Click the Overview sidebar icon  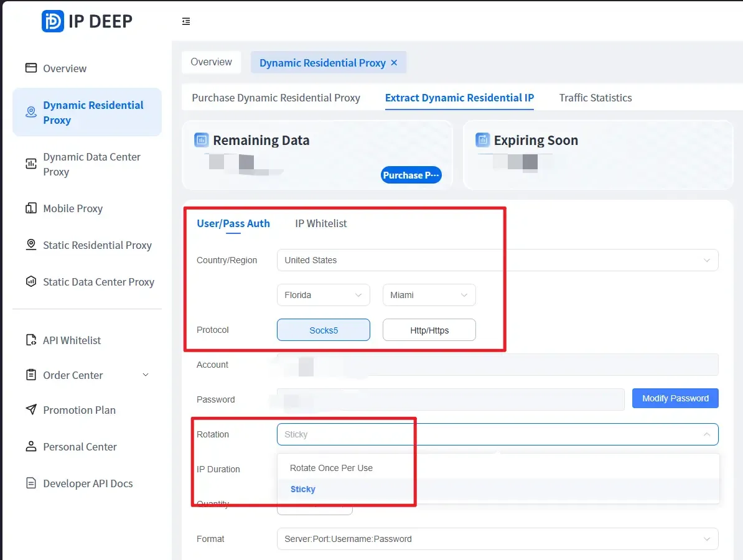[x=30, y=68]
